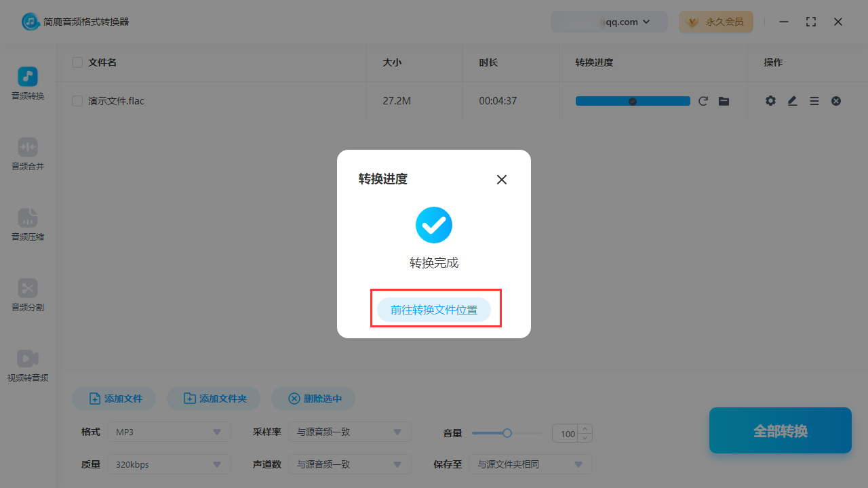Switch to 音频压缩 audio compression mode
Image resolution: width=868 pixels, height=488 pixels.
tap(27, 225)
